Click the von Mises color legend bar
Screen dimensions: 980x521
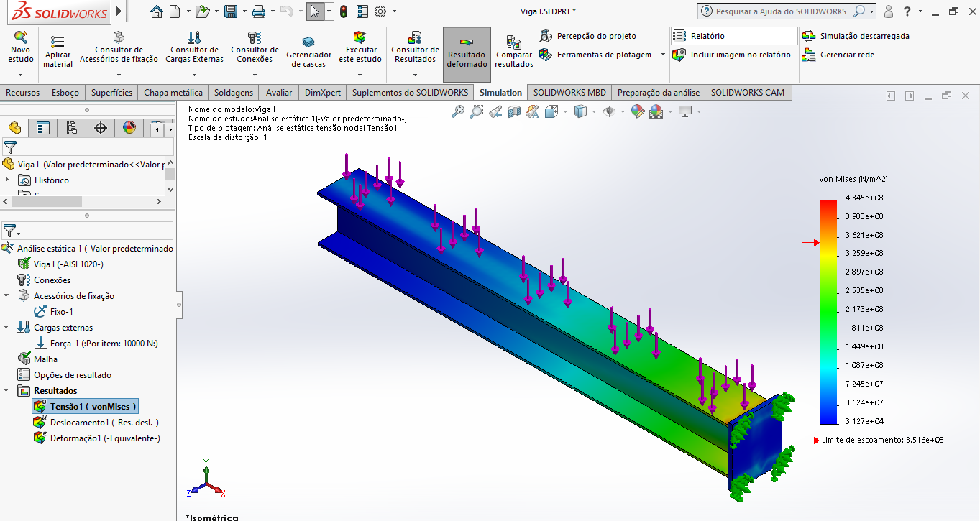point(828,312)
